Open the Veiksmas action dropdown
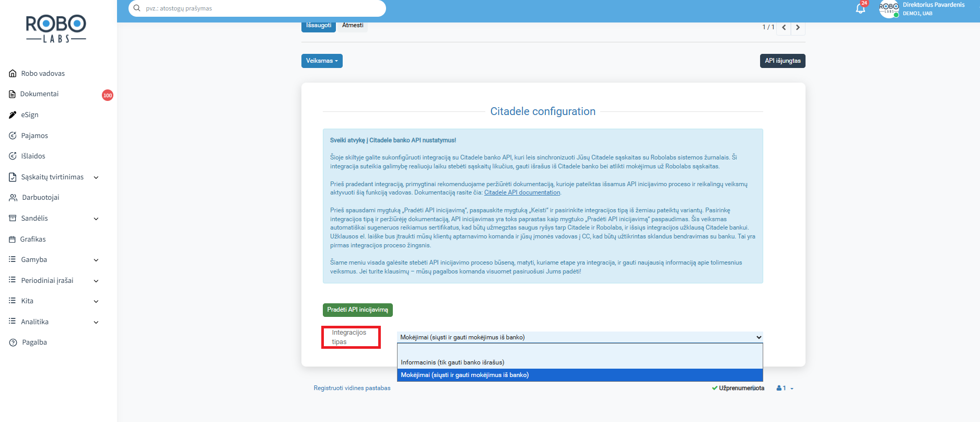Screen dimensions: 980x422 (322, 61)
